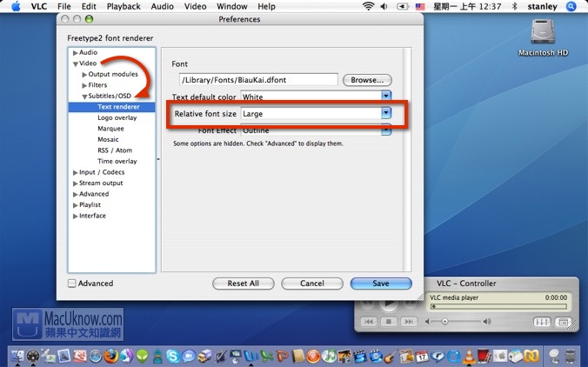
Task: Open the Playback menu
Action: [x=124, y=6]
